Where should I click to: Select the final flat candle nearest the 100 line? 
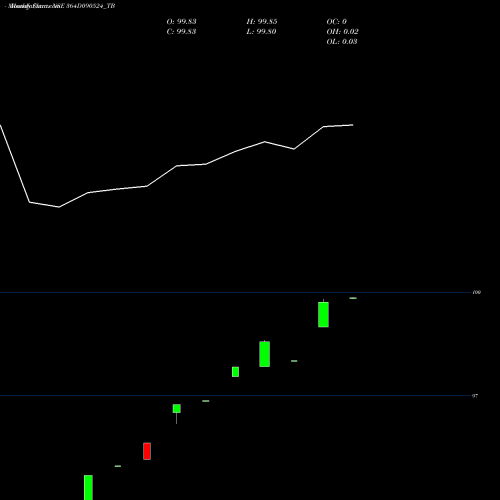click(353, 298)
